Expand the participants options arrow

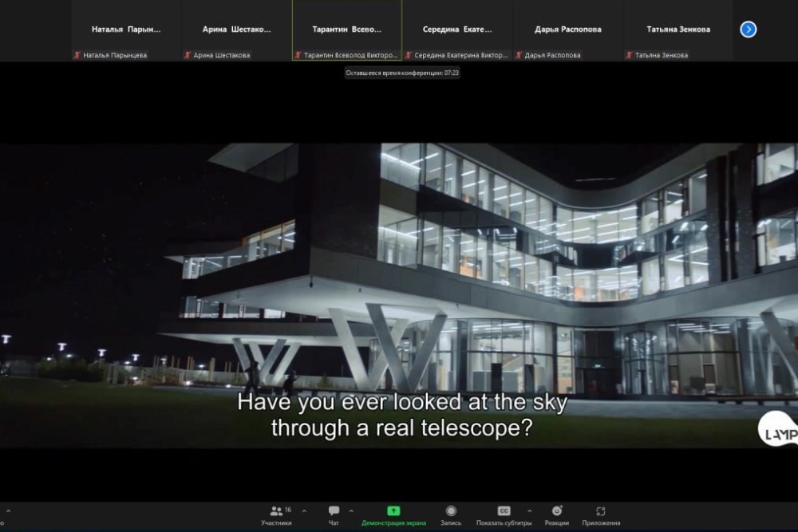coord(304,511)
